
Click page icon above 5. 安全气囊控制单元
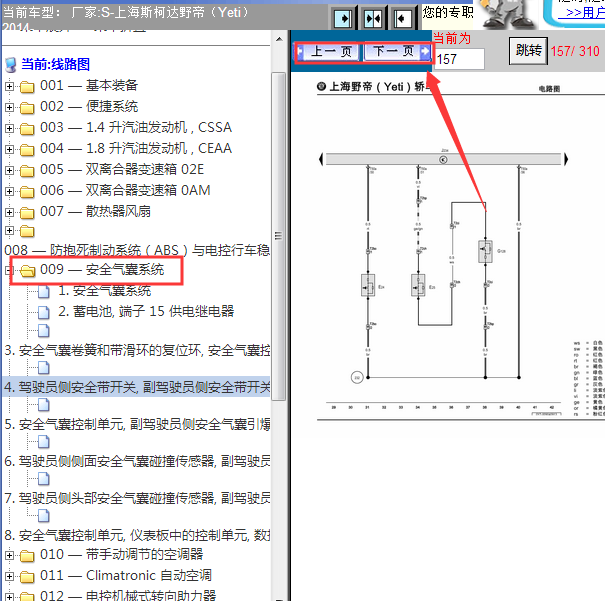pyautogui.click(x=44, y=405)
